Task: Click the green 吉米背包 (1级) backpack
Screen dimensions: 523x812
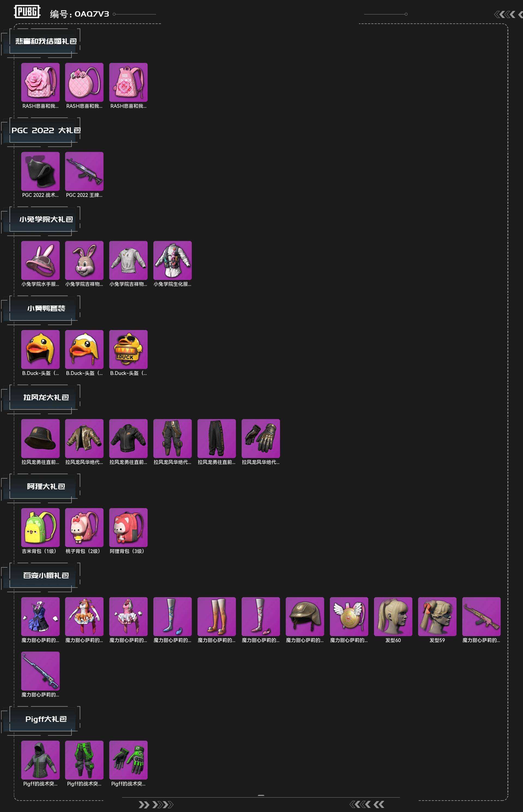Action: [x=40, y=527]
